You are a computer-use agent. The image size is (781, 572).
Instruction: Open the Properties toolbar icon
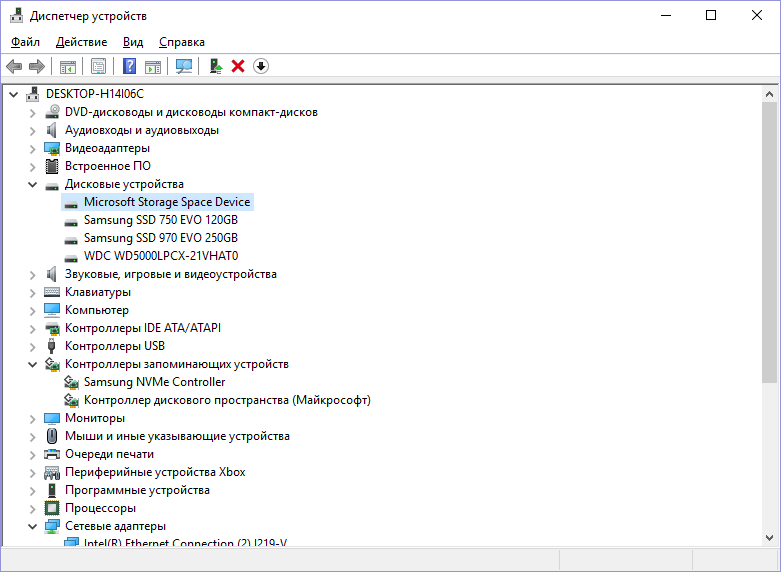click(x=98, y=66)
